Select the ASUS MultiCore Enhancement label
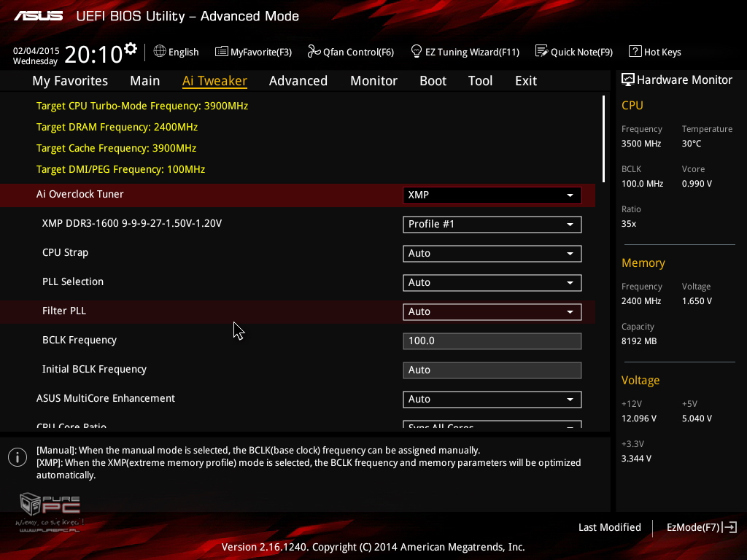The image size is (747, 560). [x=106, y=398]
